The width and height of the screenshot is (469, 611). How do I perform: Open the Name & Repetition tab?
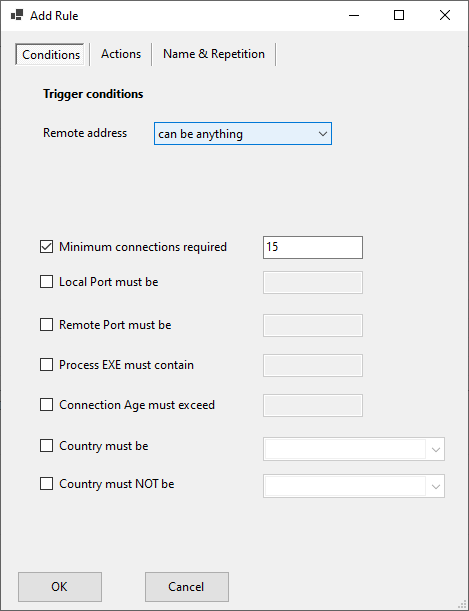click(214, 54)
